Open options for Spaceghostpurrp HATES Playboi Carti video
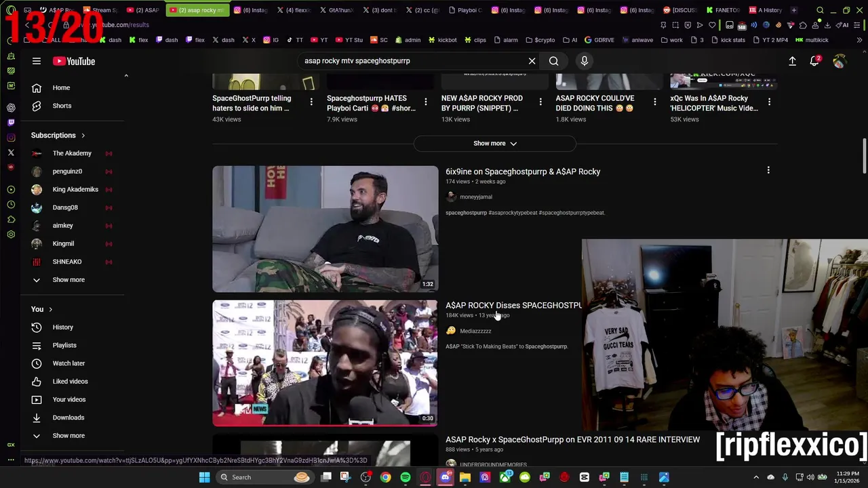Viewport: 868px width, 488px height. point(426,102)
